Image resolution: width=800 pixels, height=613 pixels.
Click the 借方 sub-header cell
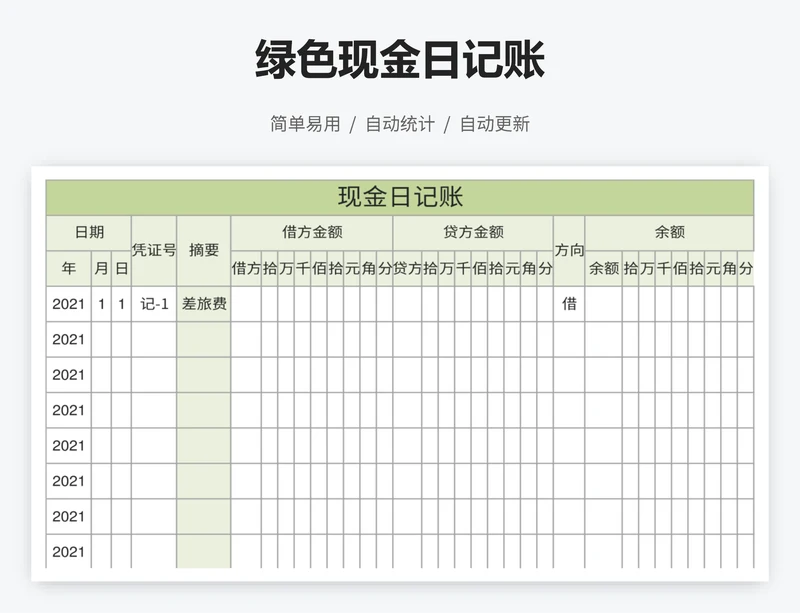[246, 268]
